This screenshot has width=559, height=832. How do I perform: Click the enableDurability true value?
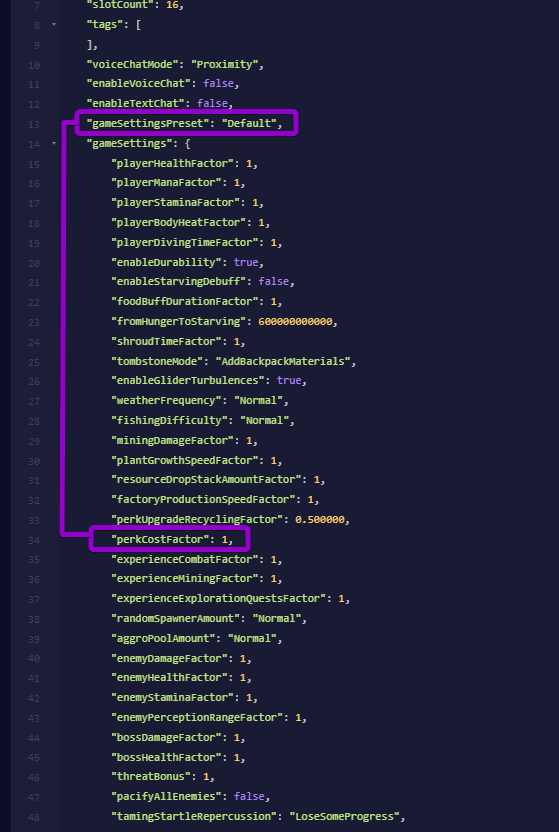point(246,262)
